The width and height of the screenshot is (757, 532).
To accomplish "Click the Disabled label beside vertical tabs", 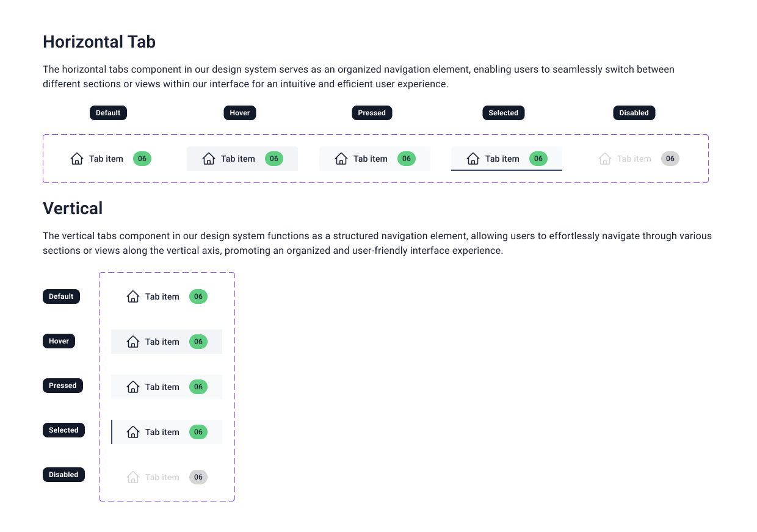I will [x=63, y=475].
